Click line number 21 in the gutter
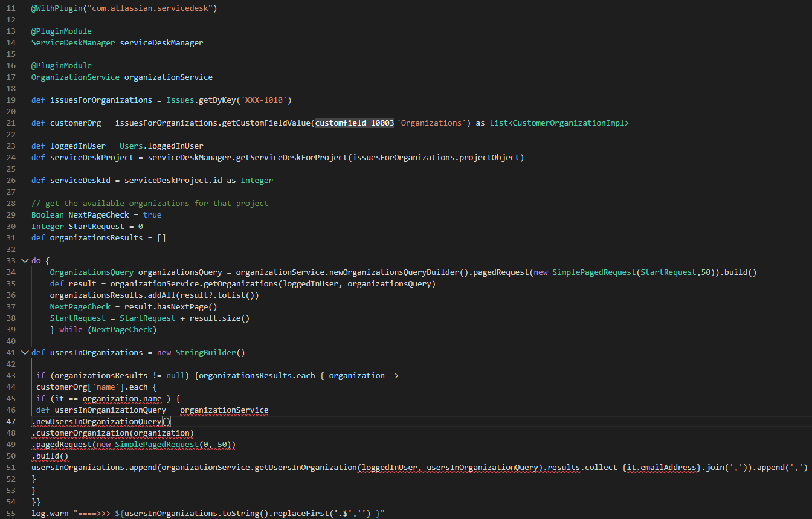Viewport: 812px width, 519px height. 11,123
